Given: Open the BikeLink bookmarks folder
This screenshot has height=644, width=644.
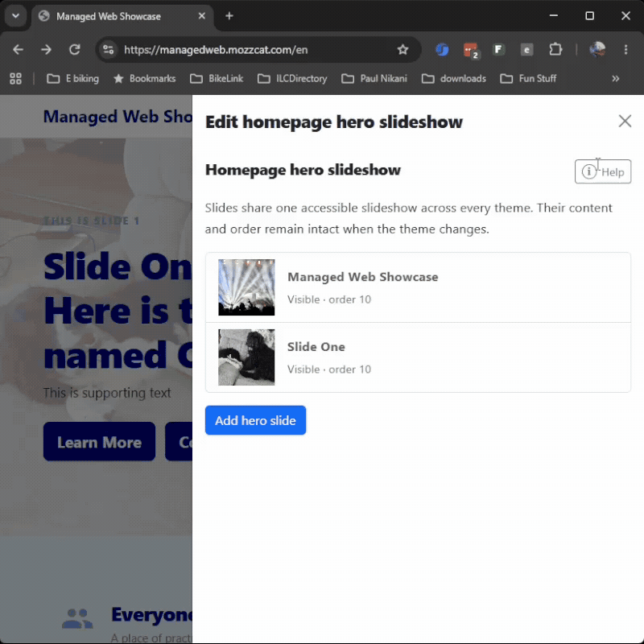Looking at the screenshot, I should [217, 78].
